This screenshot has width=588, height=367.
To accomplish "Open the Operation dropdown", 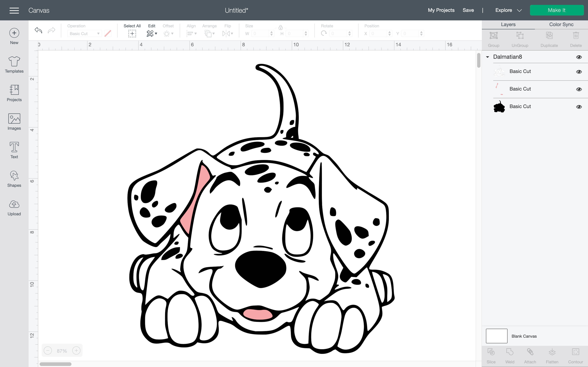I will [84, 33].
